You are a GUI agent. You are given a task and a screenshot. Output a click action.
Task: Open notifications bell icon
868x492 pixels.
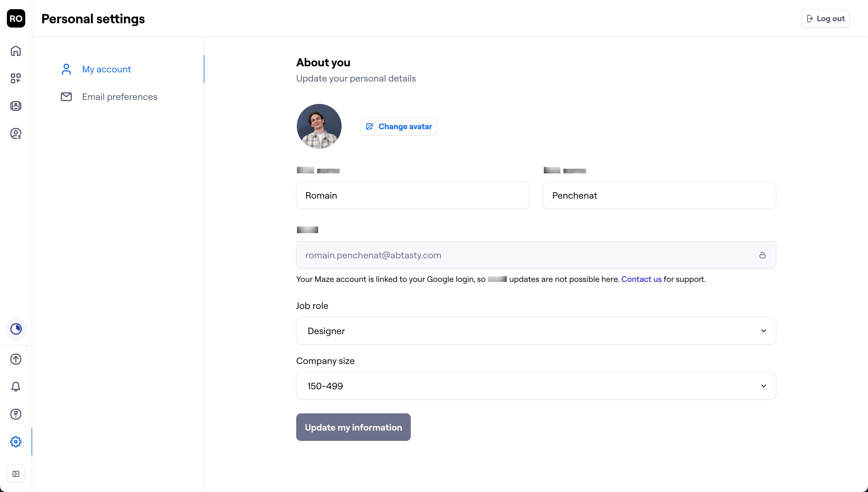click(16, 387)
